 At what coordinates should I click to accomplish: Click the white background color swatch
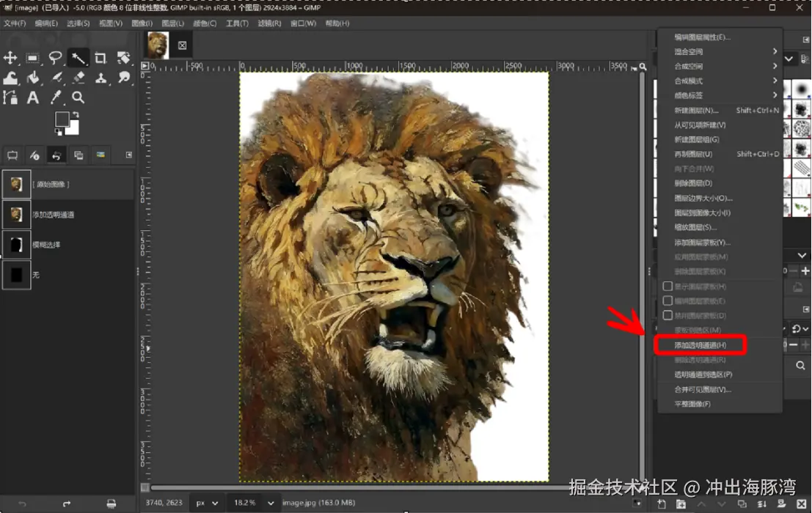pyautogui.click(x=75, y=129)
